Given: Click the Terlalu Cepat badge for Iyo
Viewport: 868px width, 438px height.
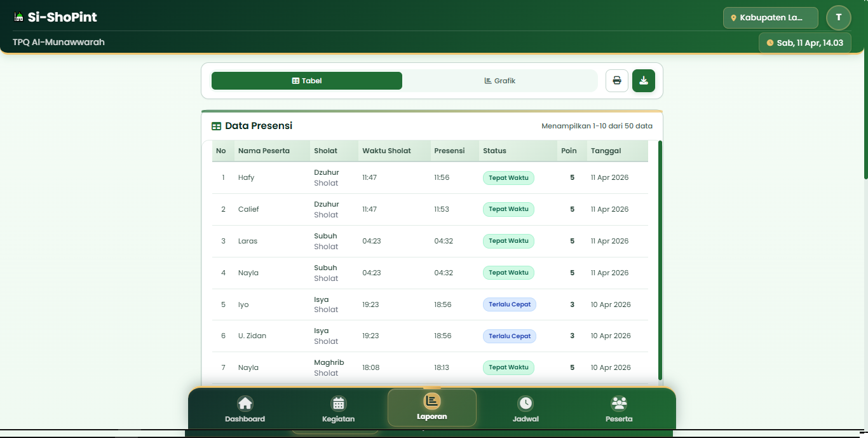Looking at the screenshot, I should click(510, 305).
